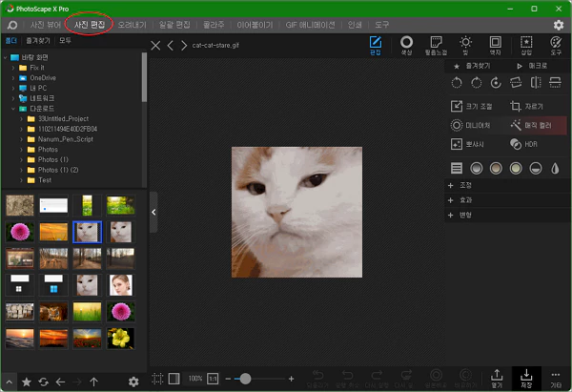Switch to the 사진 뷰어 tab
572x392 pixels.
pos(45,25)
